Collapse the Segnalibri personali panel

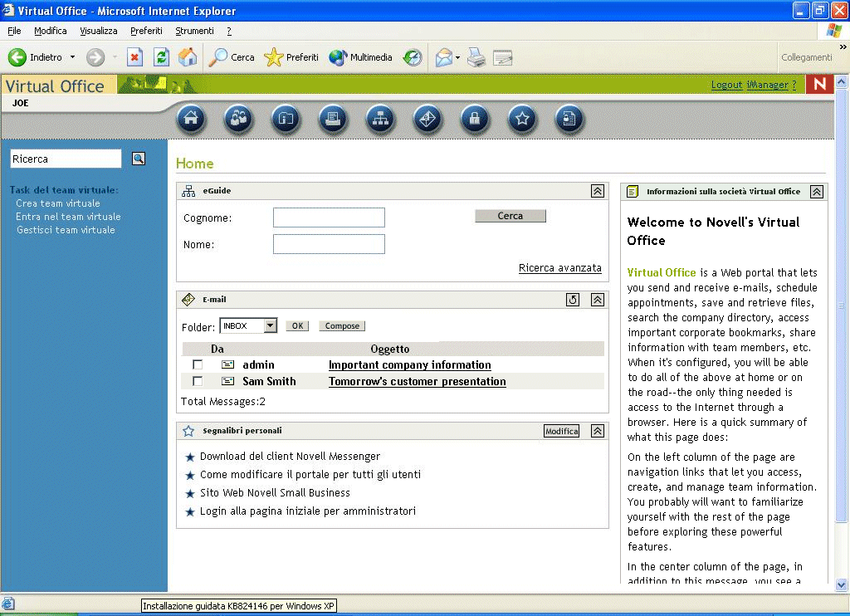(x=598, y=431)
